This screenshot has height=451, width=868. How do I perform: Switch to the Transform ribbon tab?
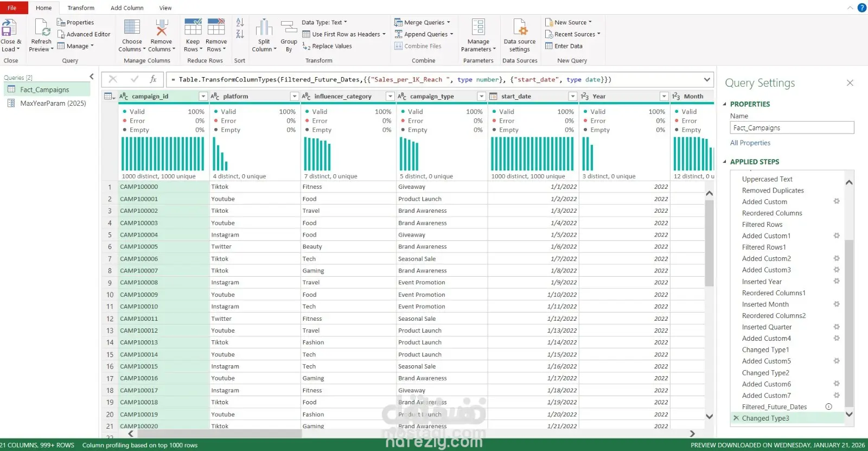click(81, 8)
